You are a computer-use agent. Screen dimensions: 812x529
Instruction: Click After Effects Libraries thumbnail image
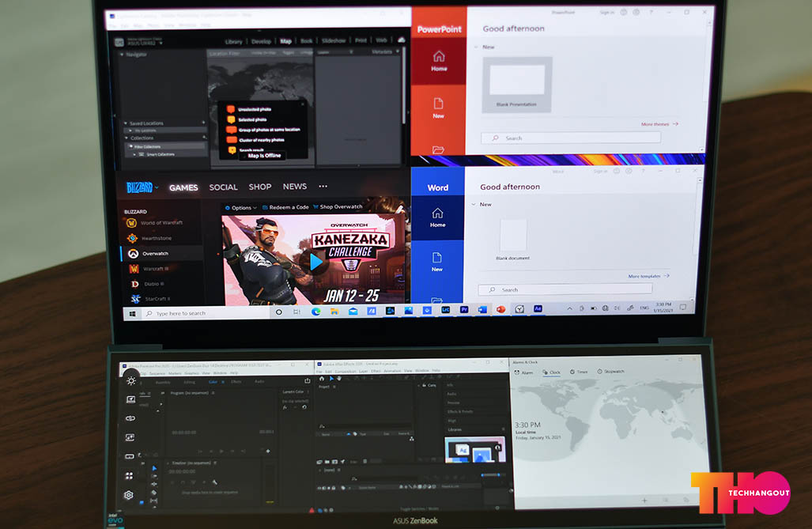475,450
